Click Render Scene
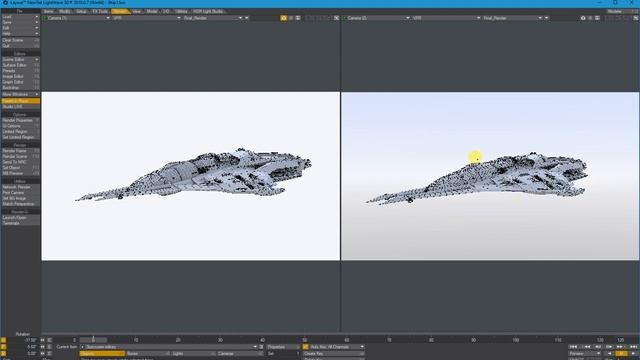This screenshot has height=360, width=640. (20, 157)
